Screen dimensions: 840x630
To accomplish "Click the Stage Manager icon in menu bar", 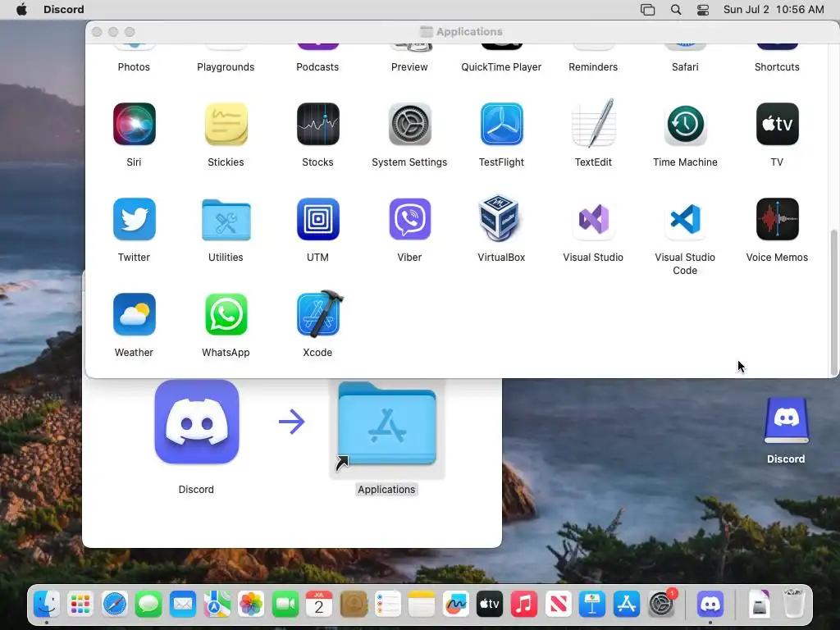I will tap(648, 10).
